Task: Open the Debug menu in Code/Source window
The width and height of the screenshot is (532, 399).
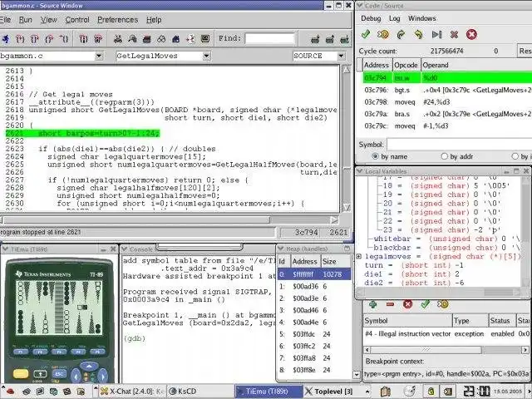Action: coord(371,18)
